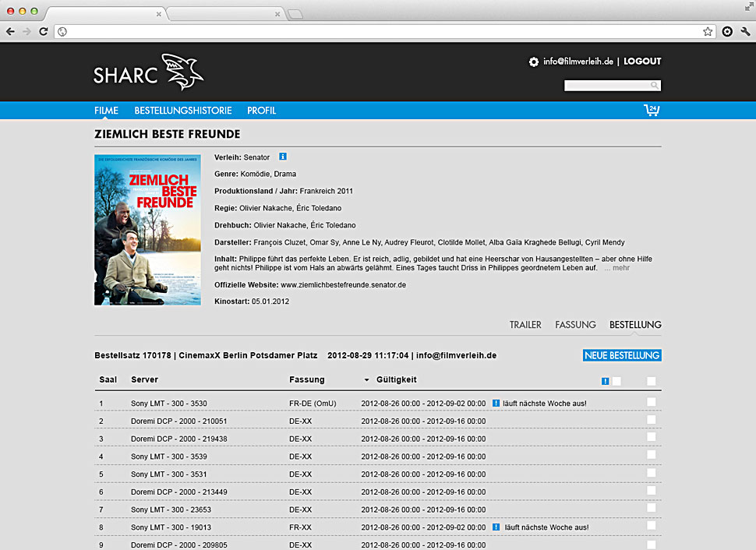Open BESTELLUNGSHISTORIE in the navigation bar

[183, 111]
